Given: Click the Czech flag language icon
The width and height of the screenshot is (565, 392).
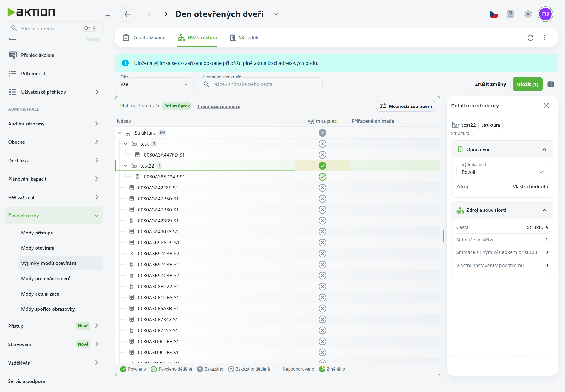Looking at the screenshot, I should pyautogui.click(x=494, y=14).
